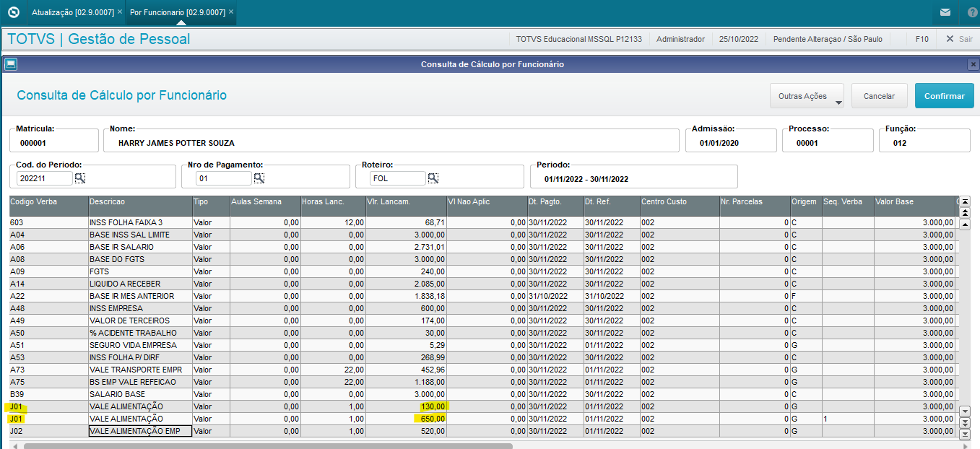Click the F10 button
The image size is (980, 449).
coord(922,39)
